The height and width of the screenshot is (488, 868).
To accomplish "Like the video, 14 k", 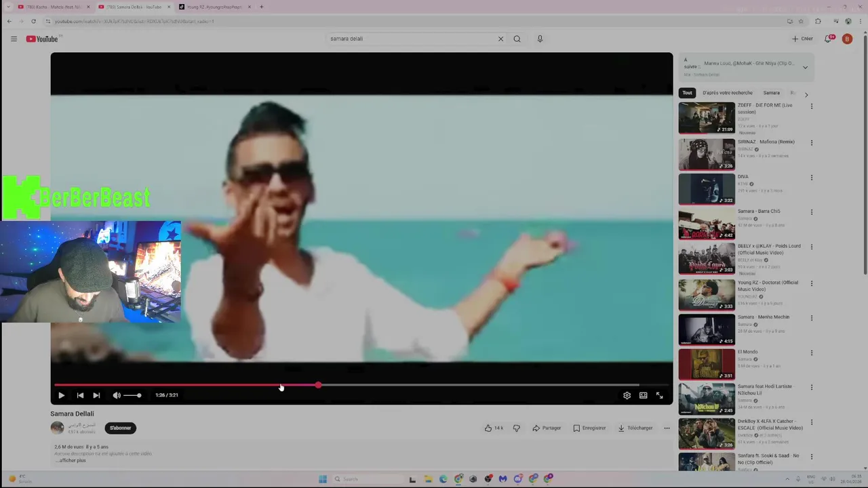I will click(x=494, y=428).
